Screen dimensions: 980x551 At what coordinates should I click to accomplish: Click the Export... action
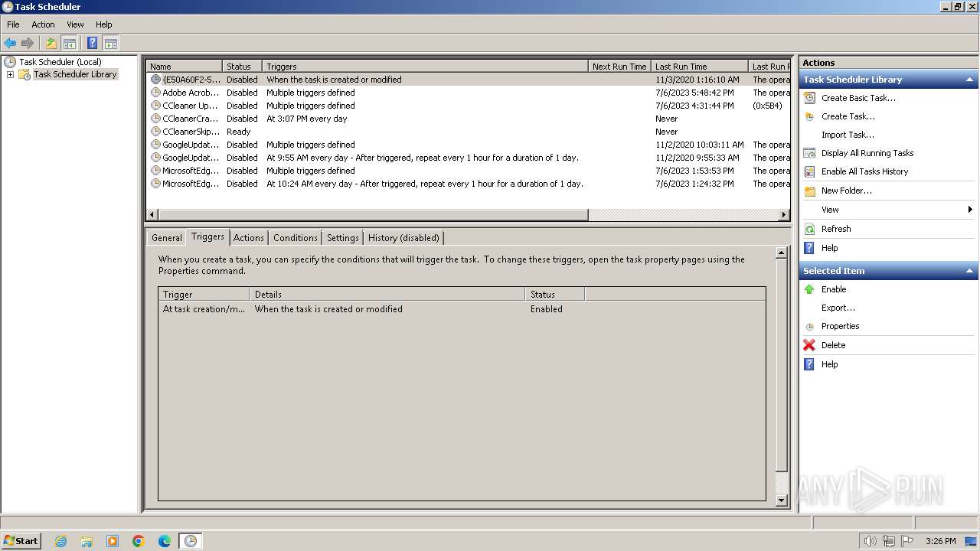tap(838, 308)
